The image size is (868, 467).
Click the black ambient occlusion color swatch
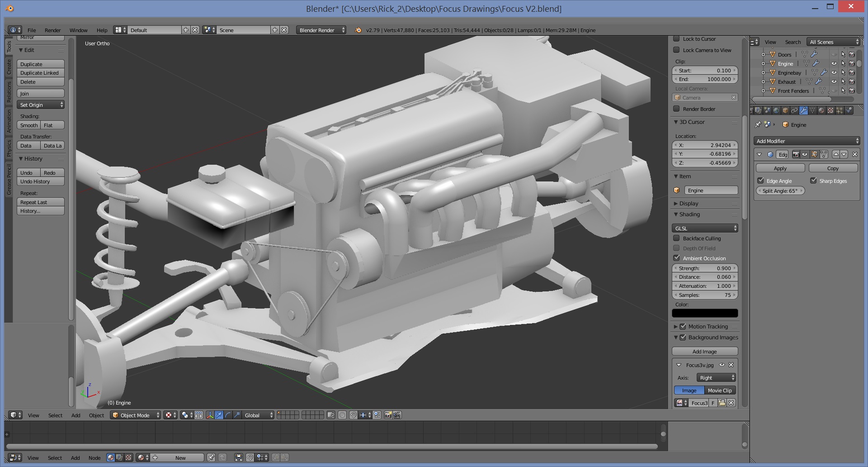[704, 313]
